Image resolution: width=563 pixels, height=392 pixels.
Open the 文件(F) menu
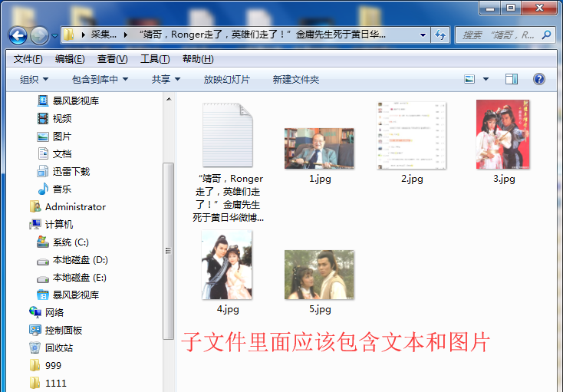coord(28,59)
